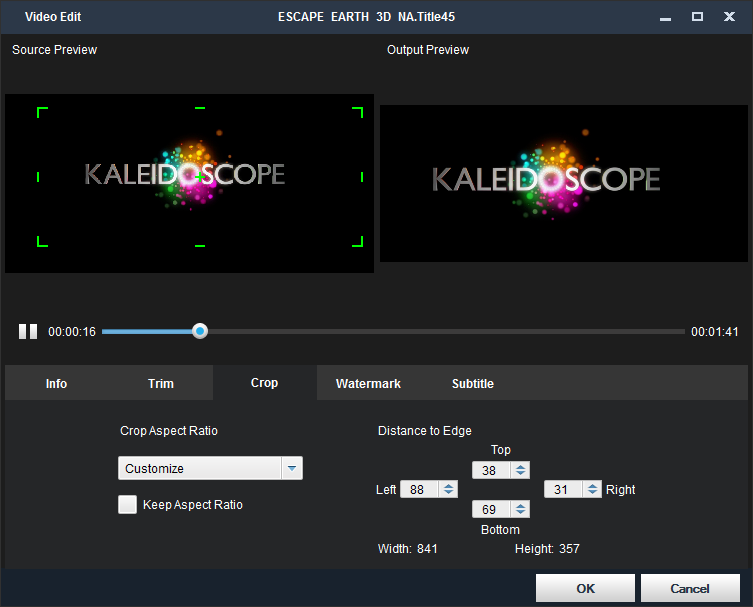This screenshot has height=607, width=753.
Task: Click the left-middle green crop edge handle
Action: point(38,177)
